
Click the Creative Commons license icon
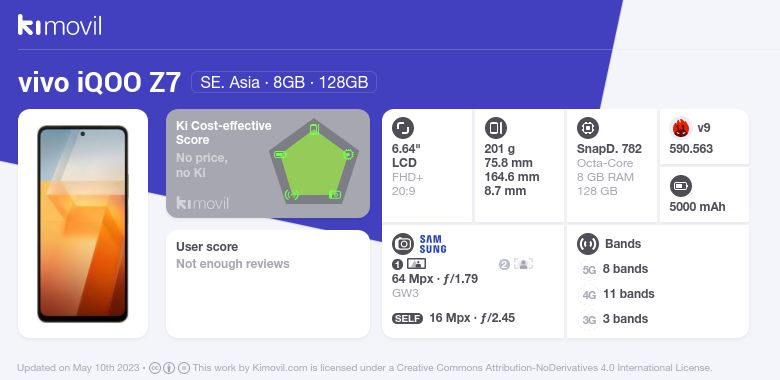tap(155, 368)
